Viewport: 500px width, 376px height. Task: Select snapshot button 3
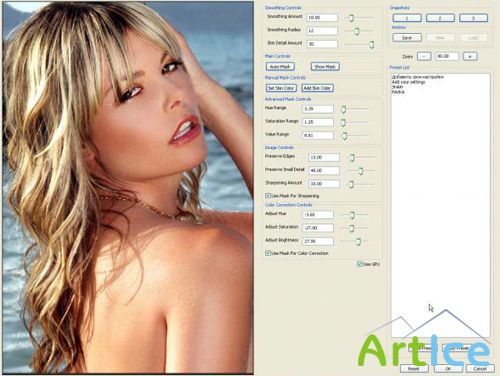473,18
